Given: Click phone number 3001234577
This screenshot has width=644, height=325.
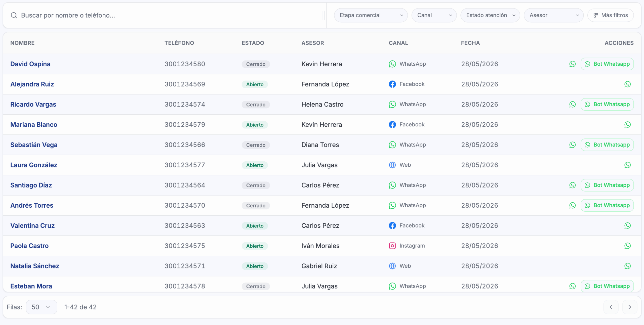Looking at the screenshot, I should [185, 165].
